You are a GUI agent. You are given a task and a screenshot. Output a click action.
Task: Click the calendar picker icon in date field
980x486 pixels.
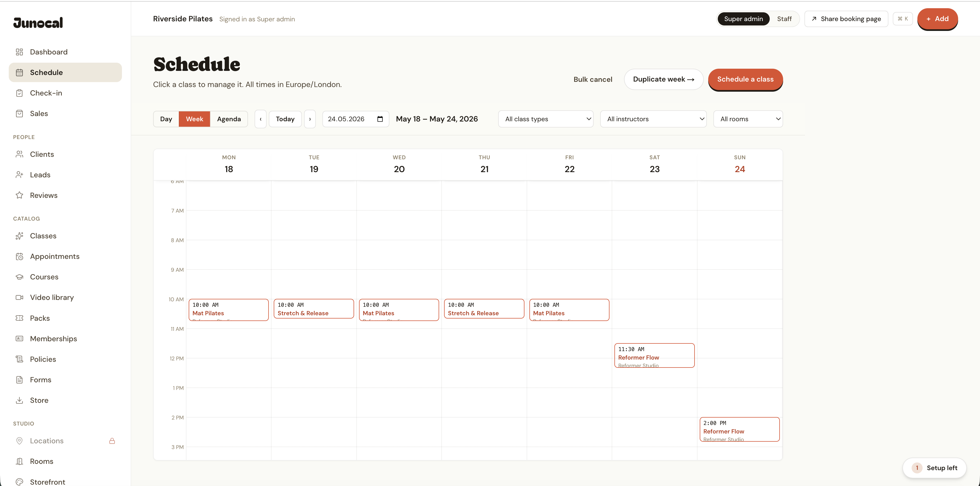tap(380, 119)
